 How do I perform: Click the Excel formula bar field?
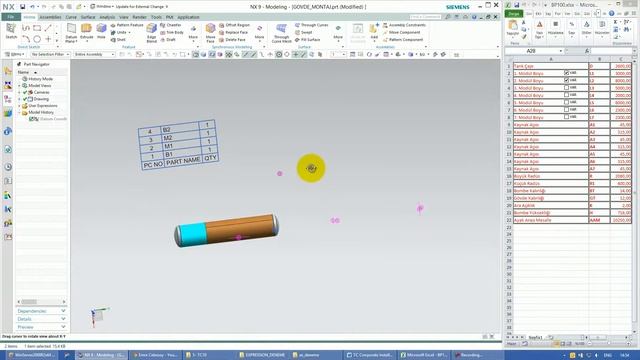(611, 51)
